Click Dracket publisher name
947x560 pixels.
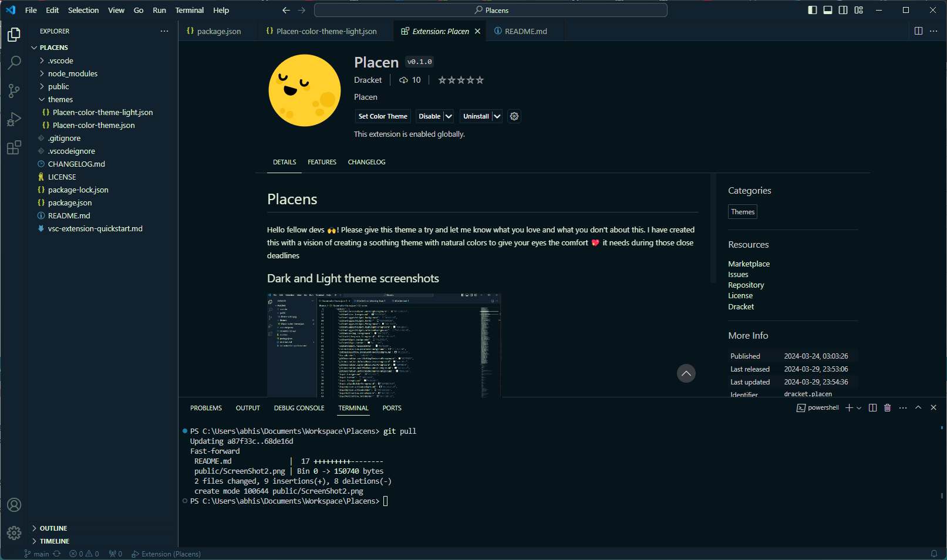[x=368, y=80]
